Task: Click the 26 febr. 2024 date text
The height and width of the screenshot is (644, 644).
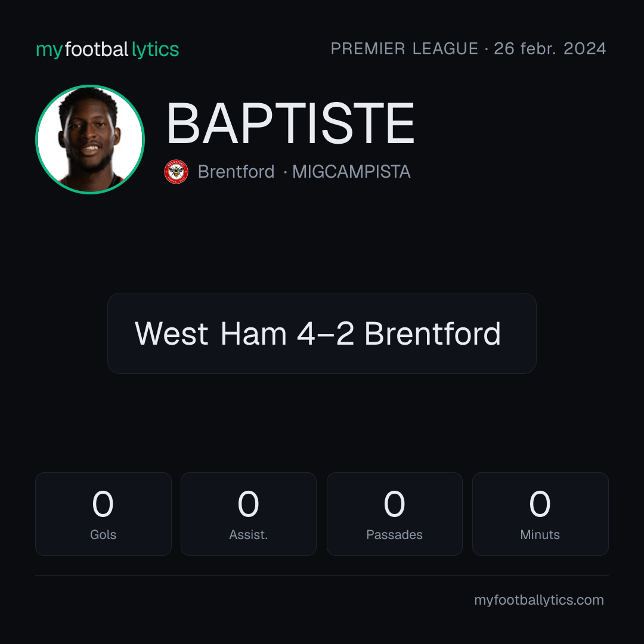Action: click(x=550, y=48)
